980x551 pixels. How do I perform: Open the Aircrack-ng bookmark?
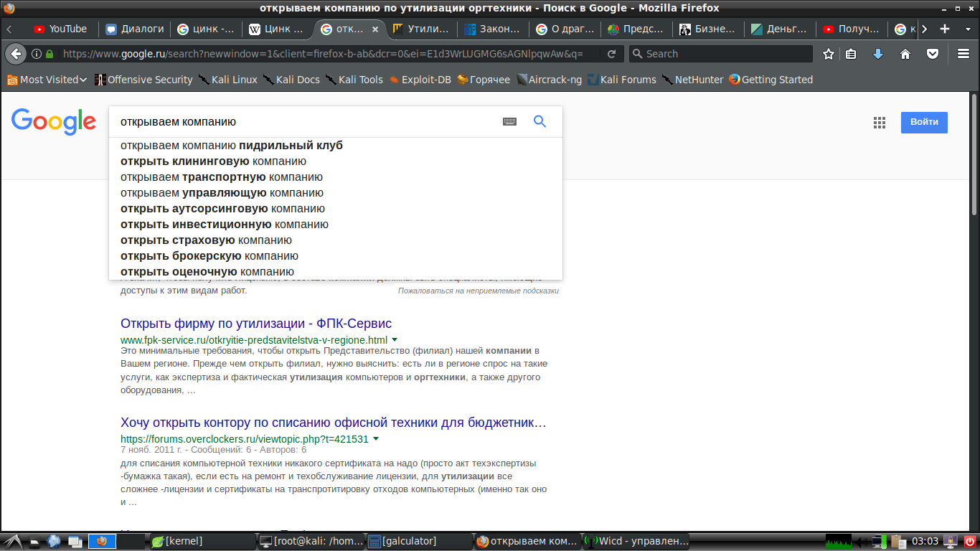549,80
